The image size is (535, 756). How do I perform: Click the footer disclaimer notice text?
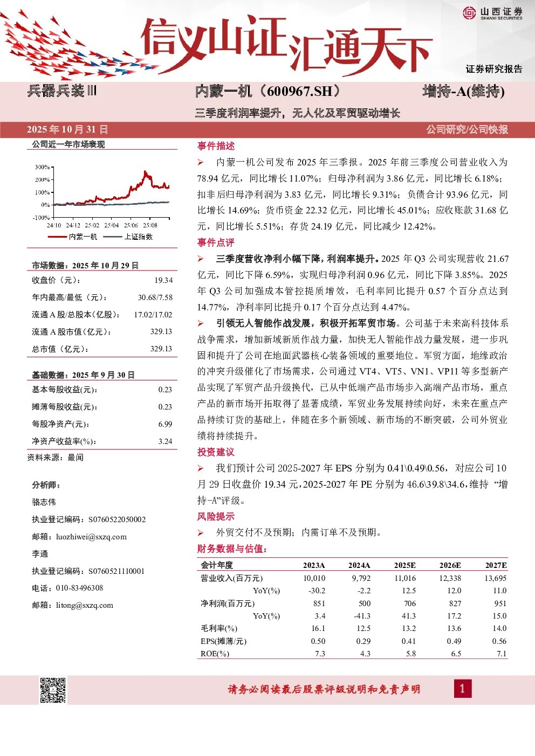(324, 689)
